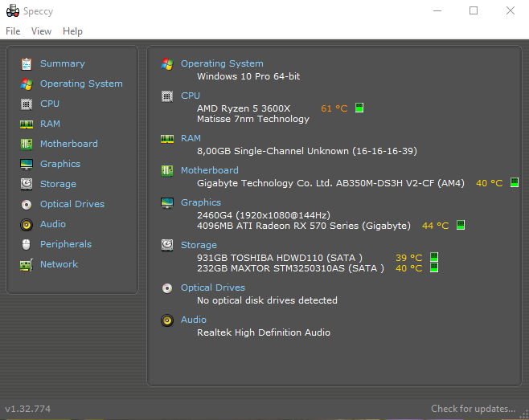Click '232GB MAXTOR STM3250310AS (SATA )' entry

pos(290,269)
